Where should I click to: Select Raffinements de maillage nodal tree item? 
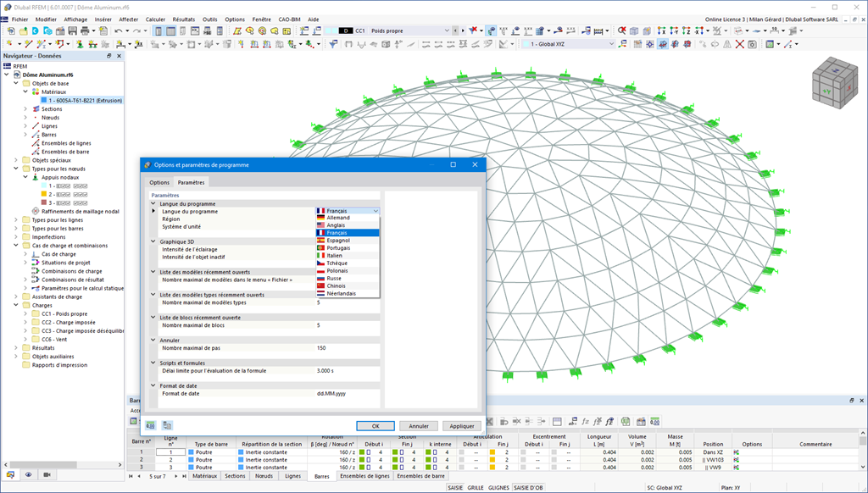click(80, 212)
